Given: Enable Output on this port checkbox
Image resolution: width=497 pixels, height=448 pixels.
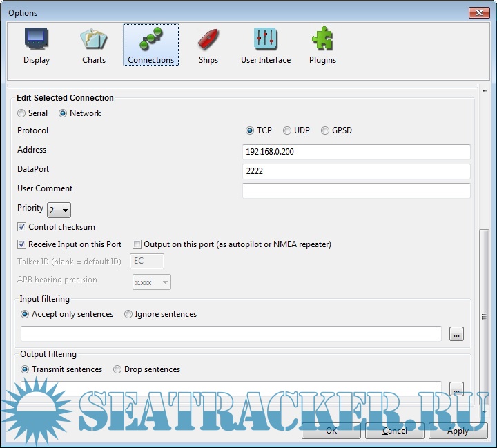Looking at the screenshot, I should pyautogui.click(x=137, y=244).
